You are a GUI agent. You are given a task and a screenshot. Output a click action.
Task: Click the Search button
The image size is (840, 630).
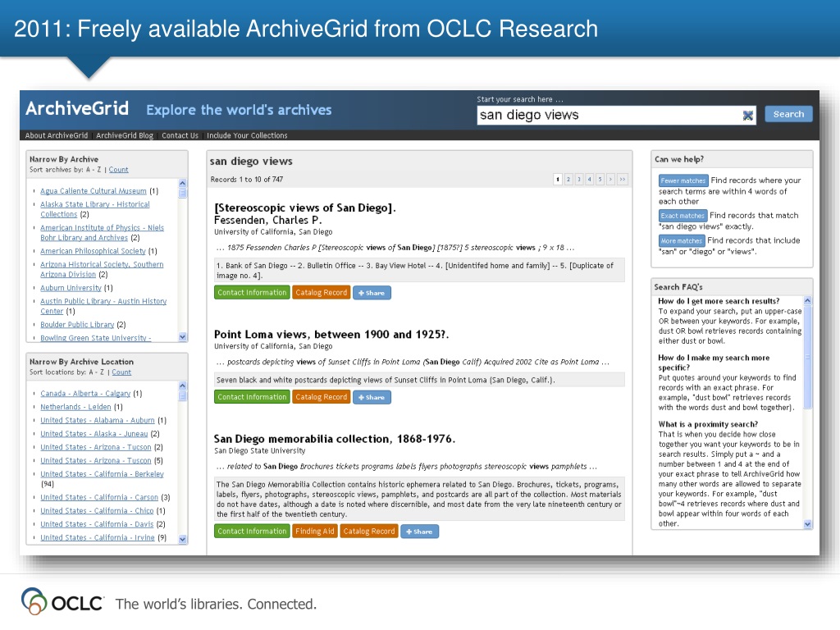pyautogui.click(x=788, y=114)
